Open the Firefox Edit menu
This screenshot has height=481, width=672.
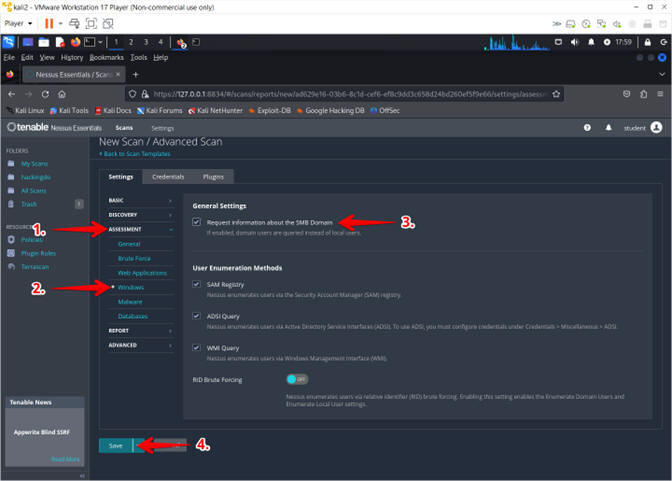[x=27, y=57]
